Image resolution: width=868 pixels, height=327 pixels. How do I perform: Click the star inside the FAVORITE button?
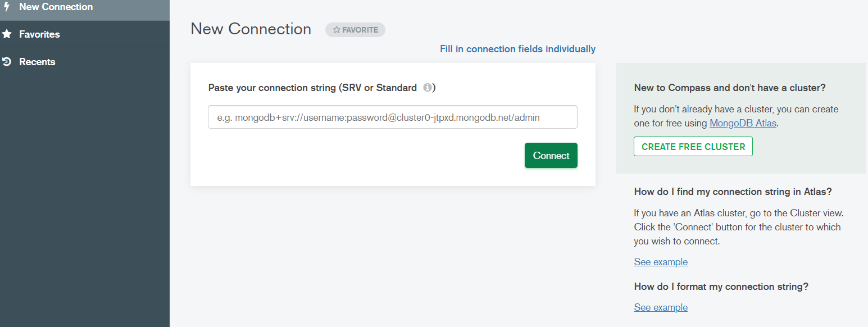tap(337, 30)
